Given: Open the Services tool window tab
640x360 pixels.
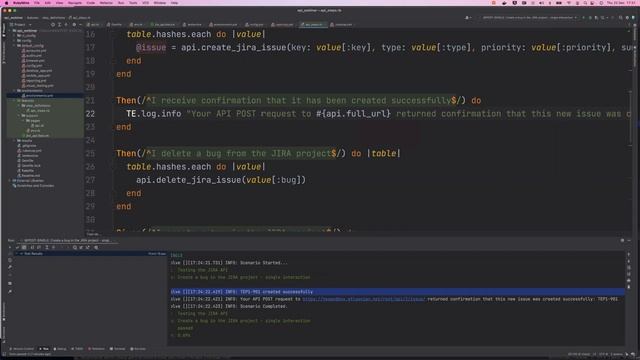Looking at the screenshot, I should pyautogui.click(x=138, y=349).
